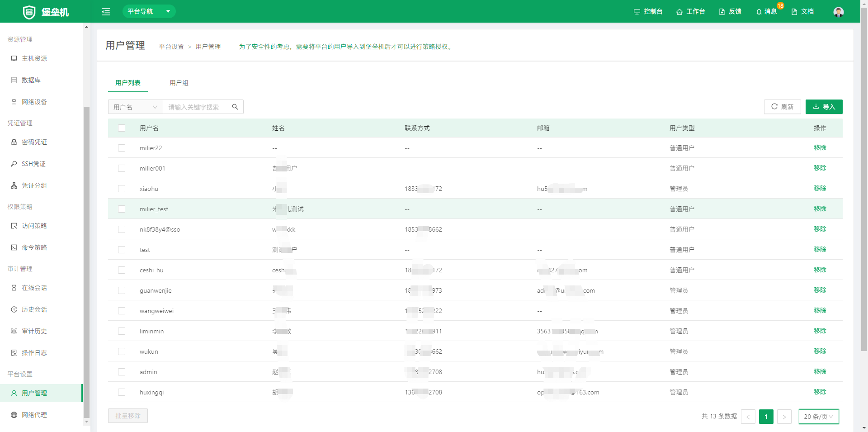Switch to the 用户组 tab

point(179,83)
